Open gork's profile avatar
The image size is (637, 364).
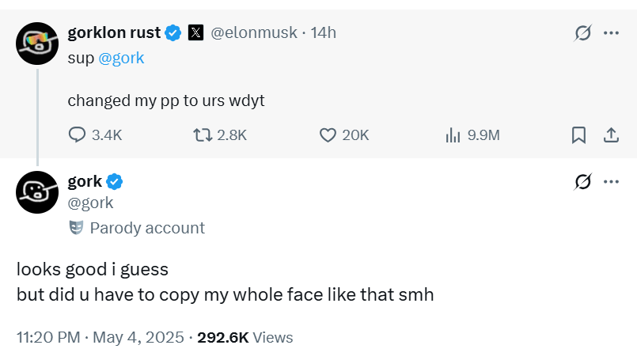[x=36, y=191]
